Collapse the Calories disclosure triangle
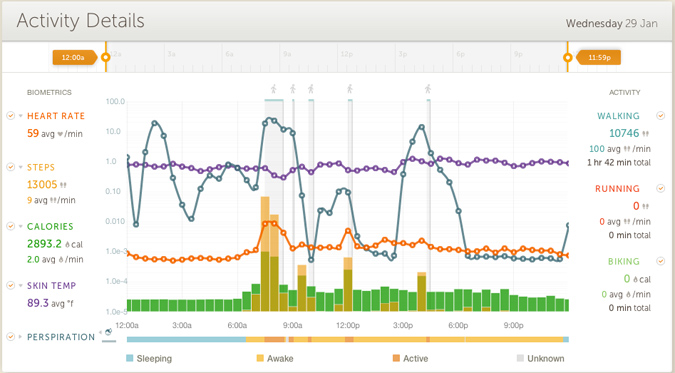Image resolution: width=675 pixels, height=373 pixels. coord(20,226)
